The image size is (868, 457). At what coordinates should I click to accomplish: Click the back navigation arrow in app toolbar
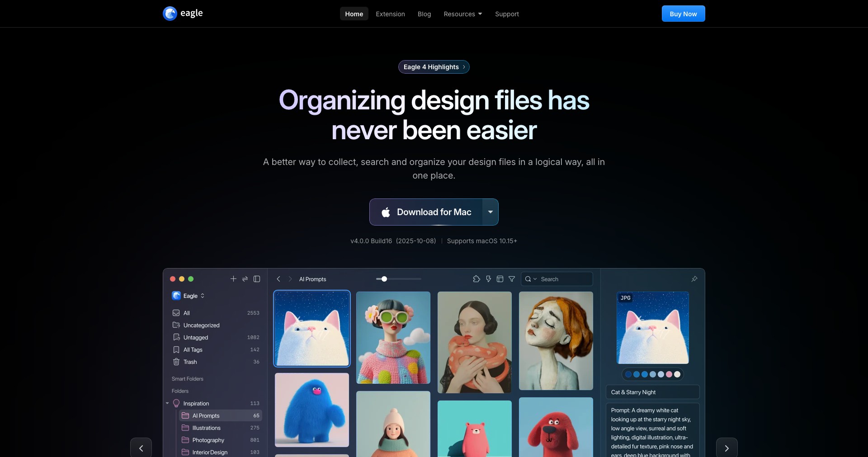click(278, 279)
